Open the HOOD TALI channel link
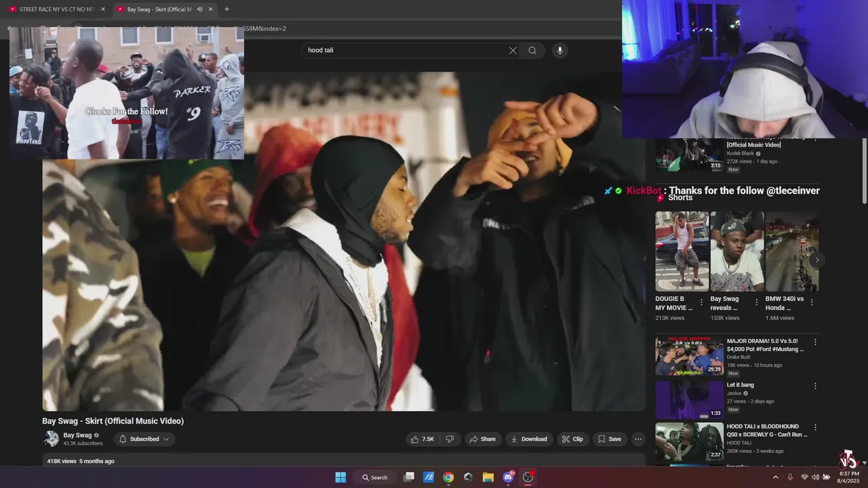Screen dimensions: 868x488 pyautogui.click(x=739, y=443)
